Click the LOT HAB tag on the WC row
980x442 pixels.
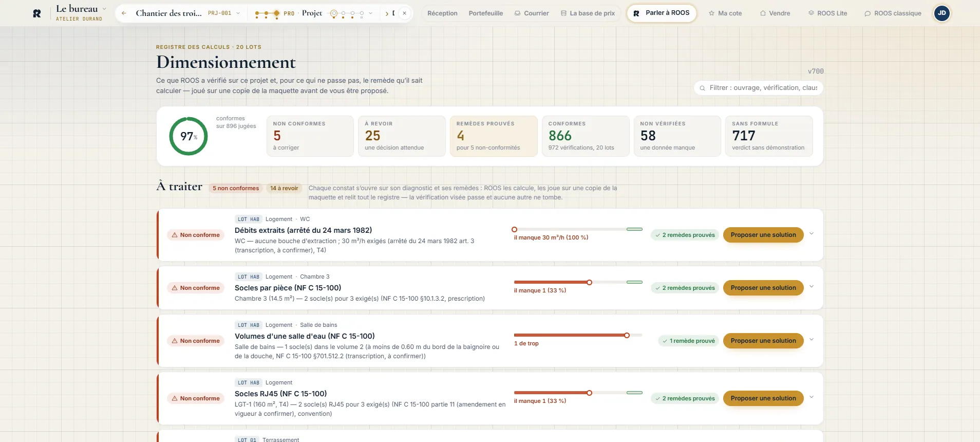point(249,219)
